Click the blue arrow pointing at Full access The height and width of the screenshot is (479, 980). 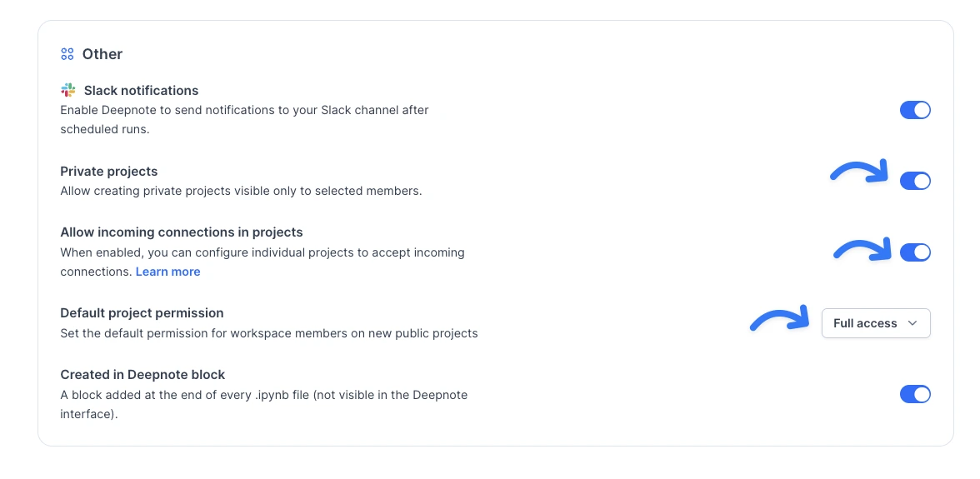pyautogui.click(x=781, y=318)
